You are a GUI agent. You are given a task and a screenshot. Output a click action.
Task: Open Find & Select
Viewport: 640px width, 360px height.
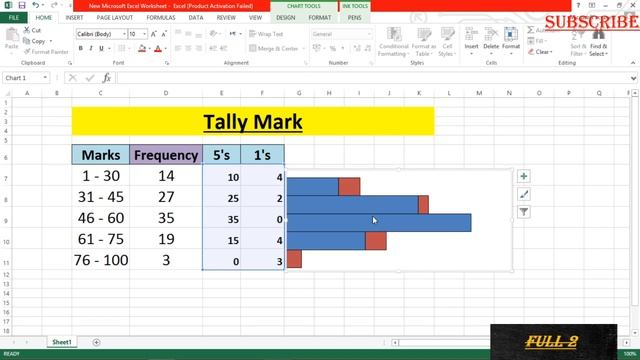tap(598, 42)
